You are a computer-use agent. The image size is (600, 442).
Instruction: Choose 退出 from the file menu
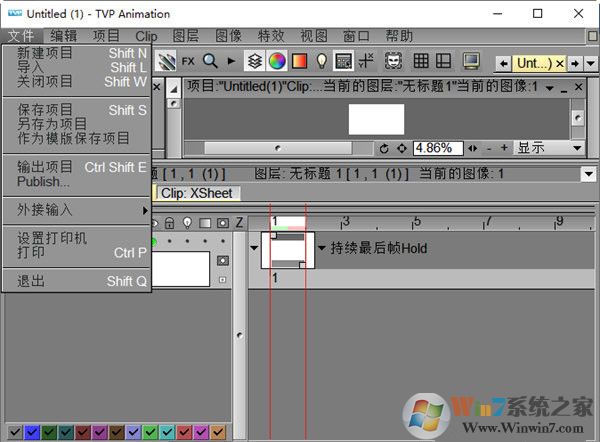click(77, 281)
